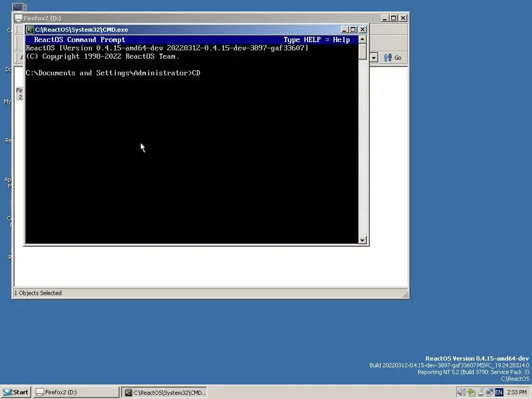The image size is (532, 399).
Task: Open the address bar dropdown in Firefox2 window
Action: [x=374, y=58]
